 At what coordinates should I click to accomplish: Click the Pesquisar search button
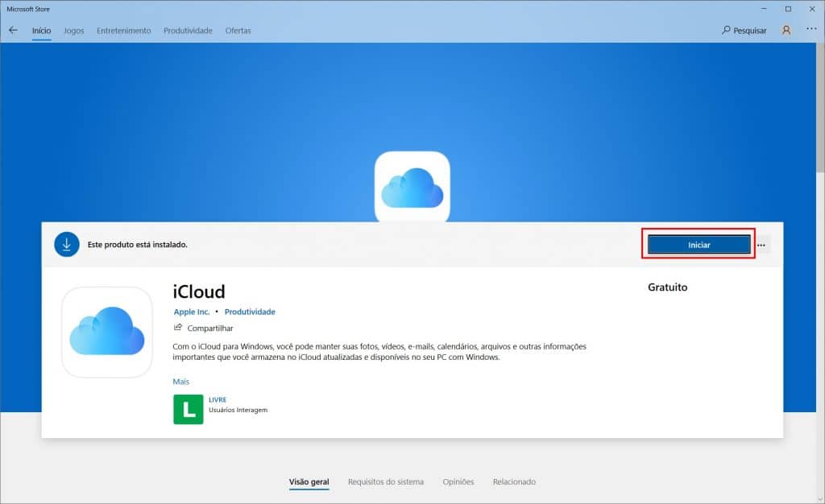pos(744,31)
